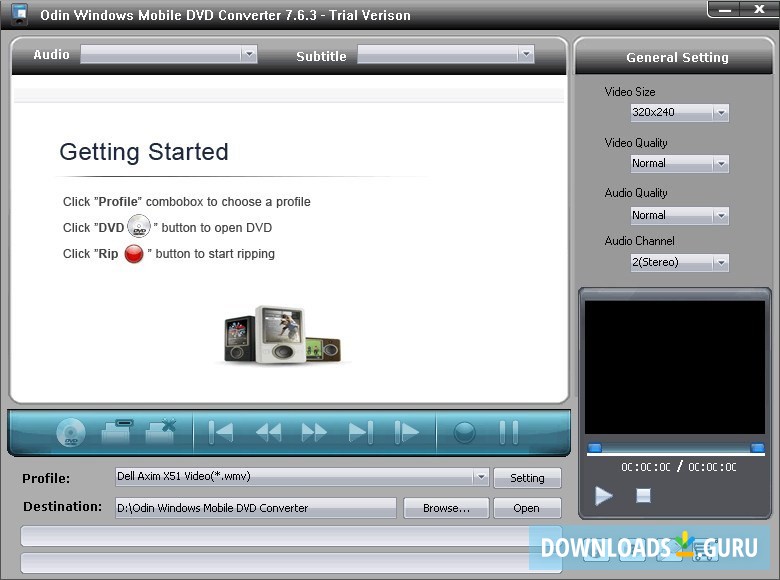Click the rewind double-arrow button
780x580 pixels.
[x=268, y=432]
